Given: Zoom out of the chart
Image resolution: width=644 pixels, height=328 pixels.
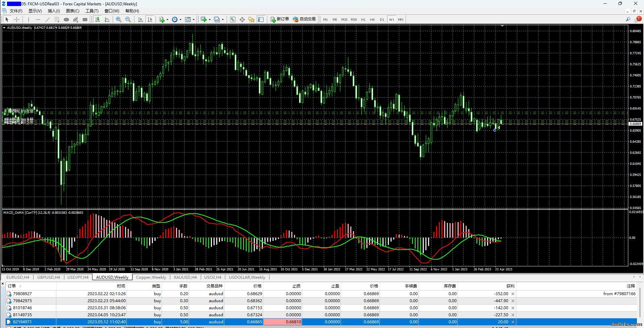Looking at the screenshot, I should [x=128, y=19].
